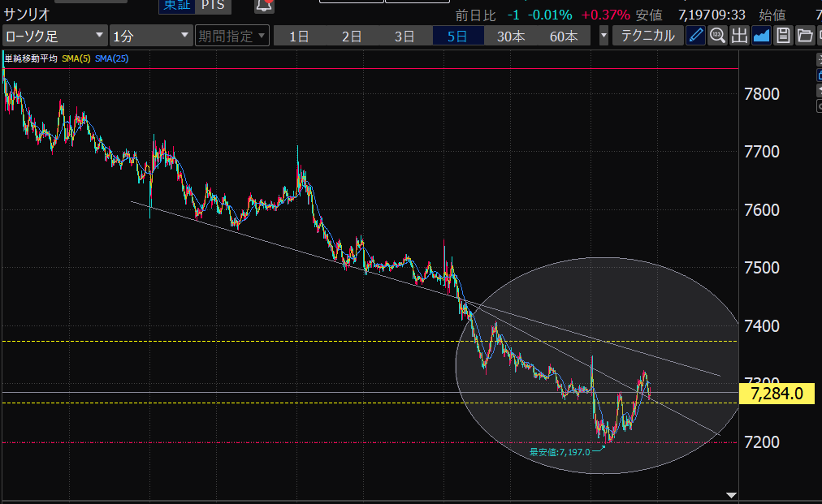This screenshot has width=822, height=504.
Task: Click the 出 volume display icon
Action: point(739,36)
